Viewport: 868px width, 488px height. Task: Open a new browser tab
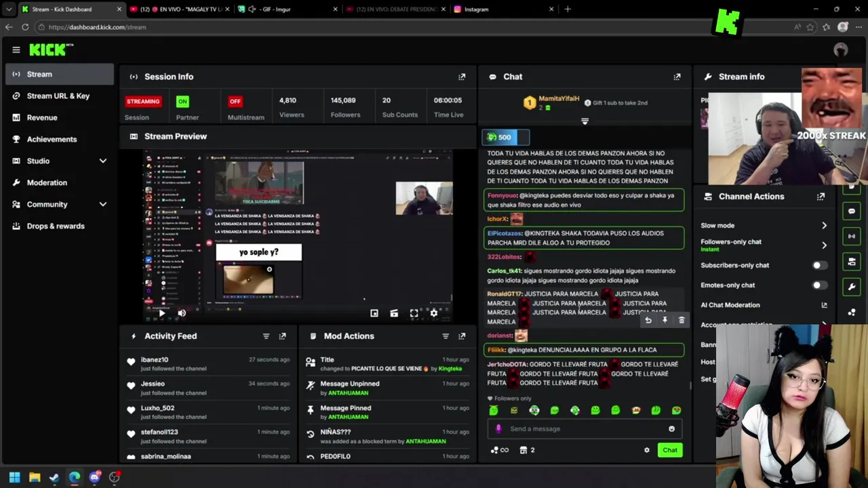point(568,9)
